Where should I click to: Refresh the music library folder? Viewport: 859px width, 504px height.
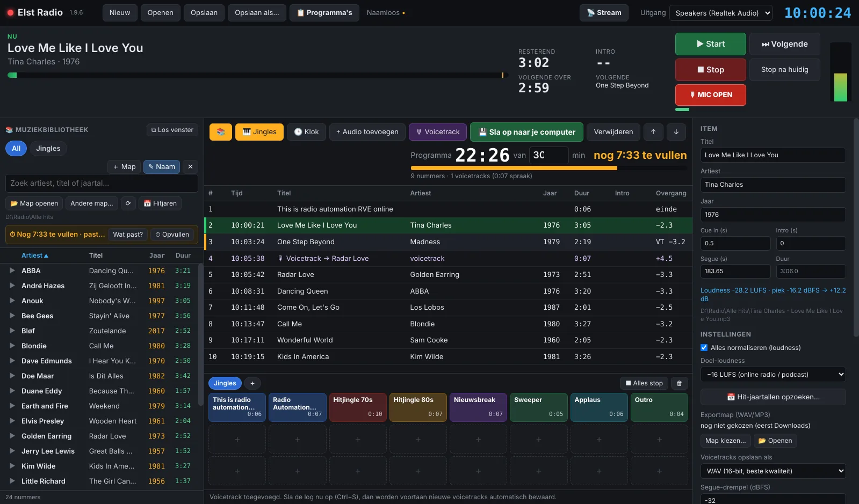128,203
